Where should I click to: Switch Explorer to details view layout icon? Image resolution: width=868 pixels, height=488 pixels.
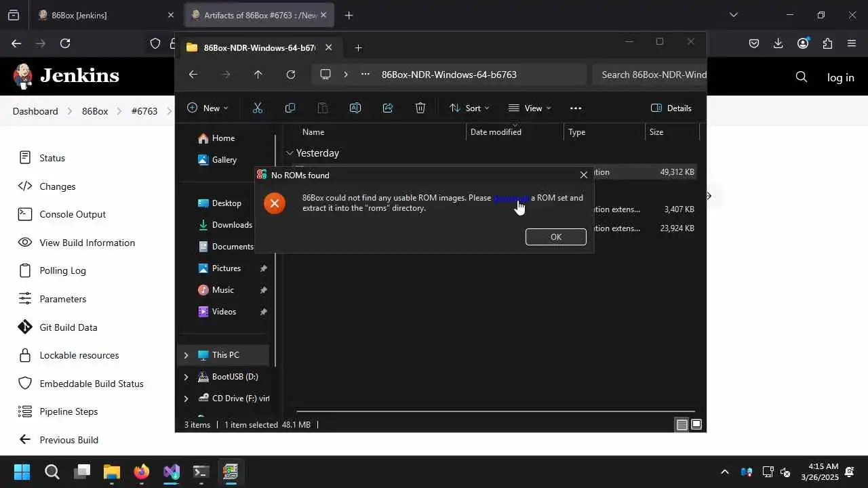(x=682, y=425)
